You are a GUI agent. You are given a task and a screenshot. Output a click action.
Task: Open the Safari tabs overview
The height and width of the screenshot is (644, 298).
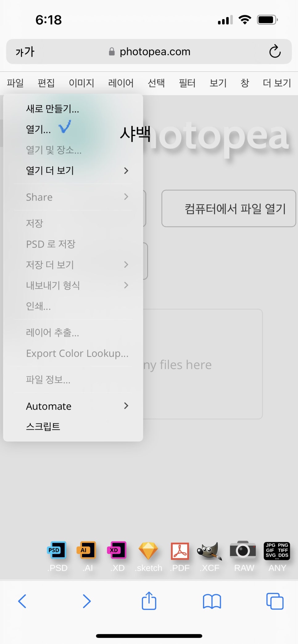point(275,601)
